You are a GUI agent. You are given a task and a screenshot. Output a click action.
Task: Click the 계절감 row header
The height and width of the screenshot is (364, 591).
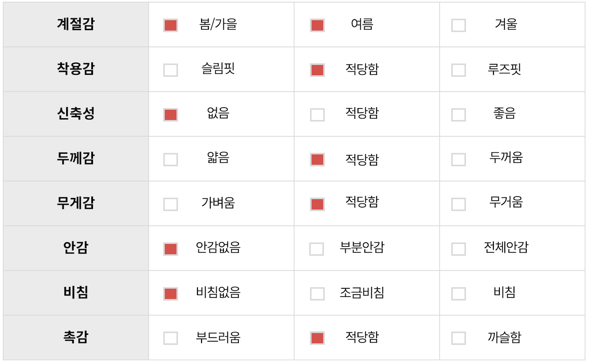coord(76,24)
